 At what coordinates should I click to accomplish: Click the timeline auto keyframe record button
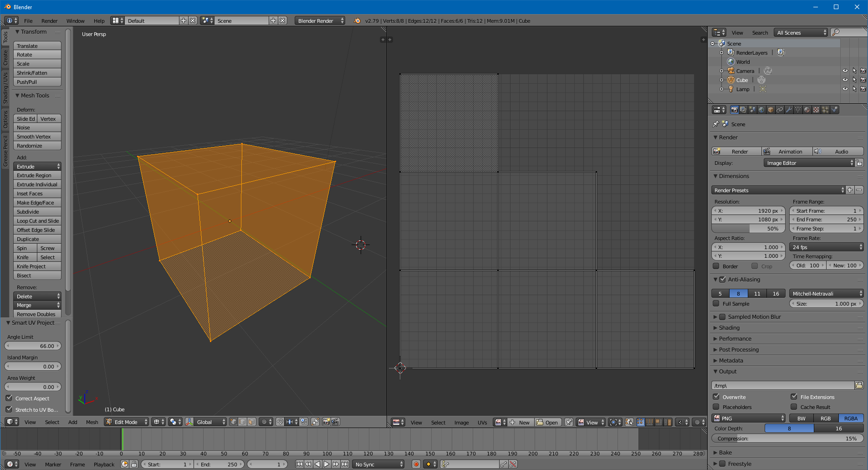(416, 464)
